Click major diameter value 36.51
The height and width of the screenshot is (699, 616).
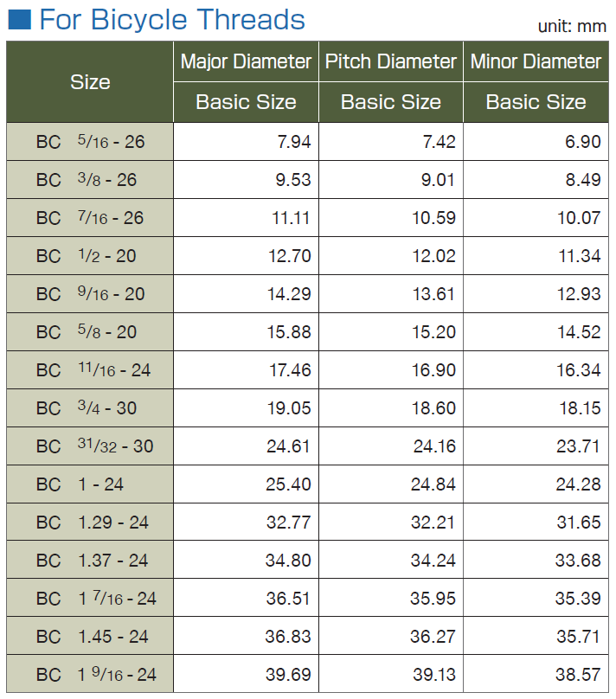(289, 599)
